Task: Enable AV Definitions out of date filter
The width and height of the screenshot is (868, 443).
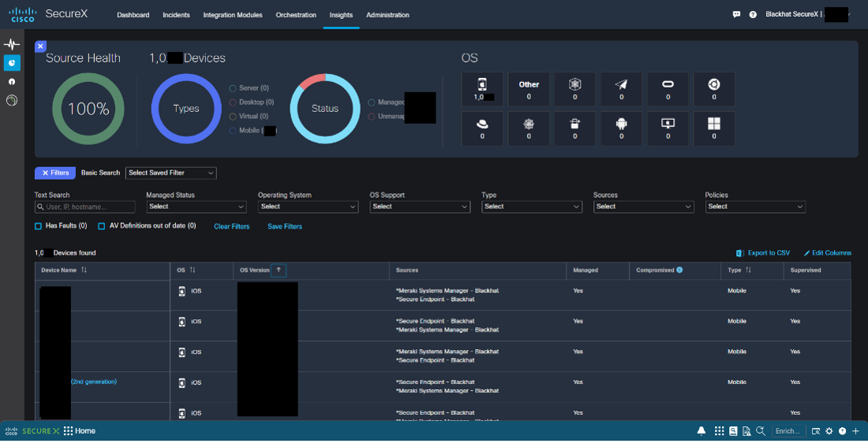Action: tap(102, 226)
